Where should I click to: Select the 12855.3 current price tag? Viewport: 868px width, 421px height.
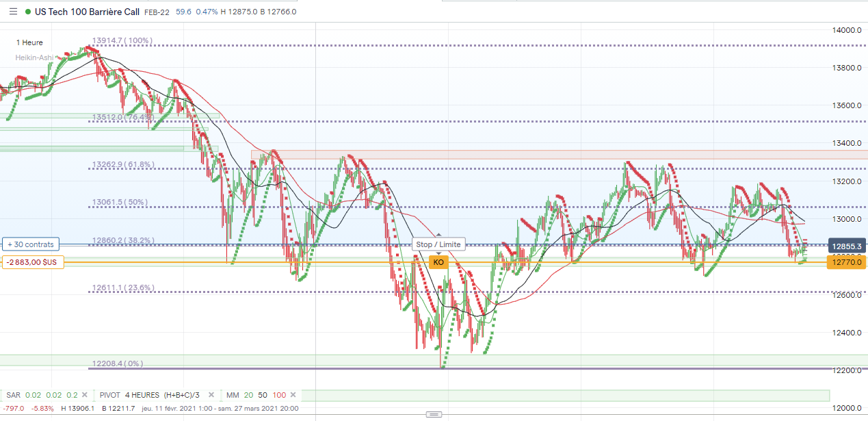(x=847, y=246)
